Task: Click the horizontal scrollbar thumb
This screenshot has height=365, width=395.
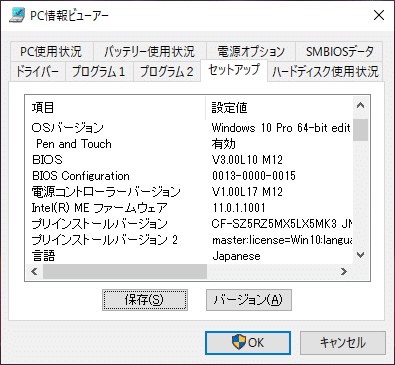Action: click(125, 271)
